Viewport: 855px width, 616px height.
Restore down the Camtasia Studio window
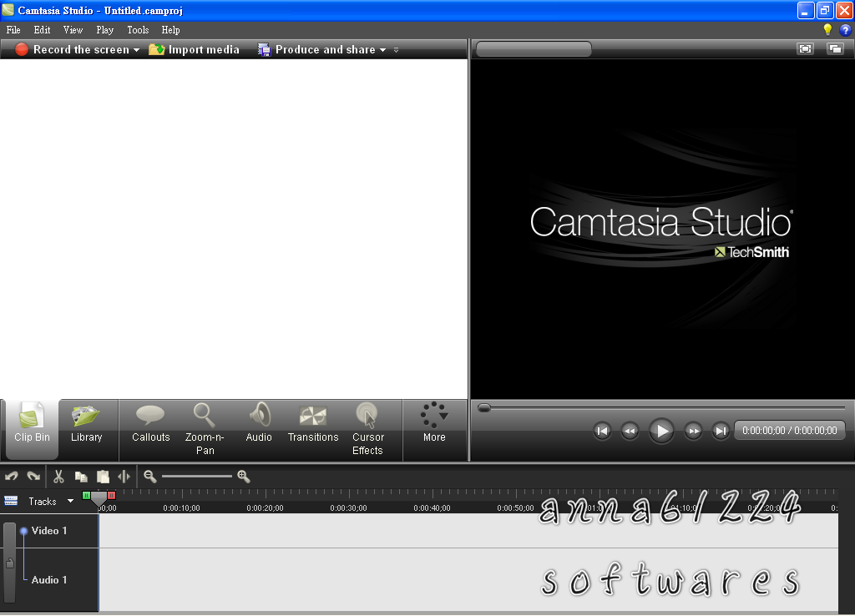click(825, 10)
